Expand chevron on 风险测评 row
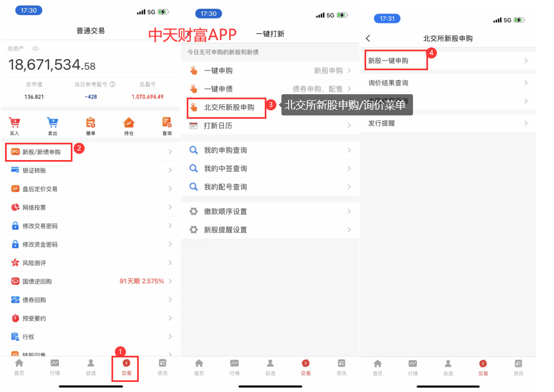The height and width of the screenshot is (392, 554). 170,263
